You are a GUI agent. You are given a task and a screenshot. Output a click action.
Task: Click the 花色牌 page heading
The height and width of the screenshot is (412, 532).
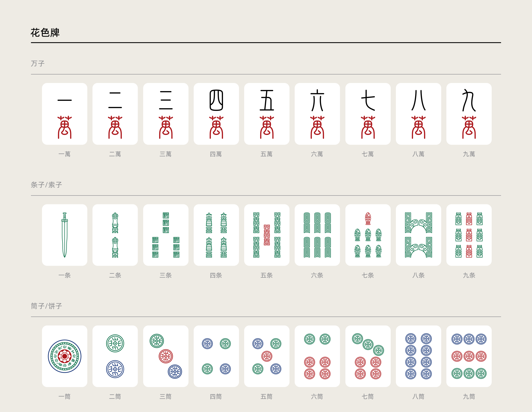pos(45,32)
